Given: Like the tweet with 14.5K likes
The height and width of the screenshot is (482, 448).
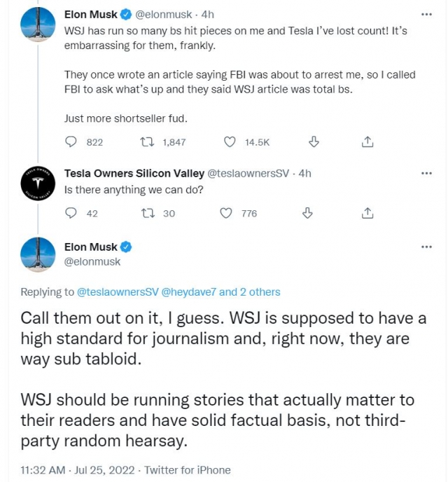Looking at the screenshot, I should click(230, 142).
